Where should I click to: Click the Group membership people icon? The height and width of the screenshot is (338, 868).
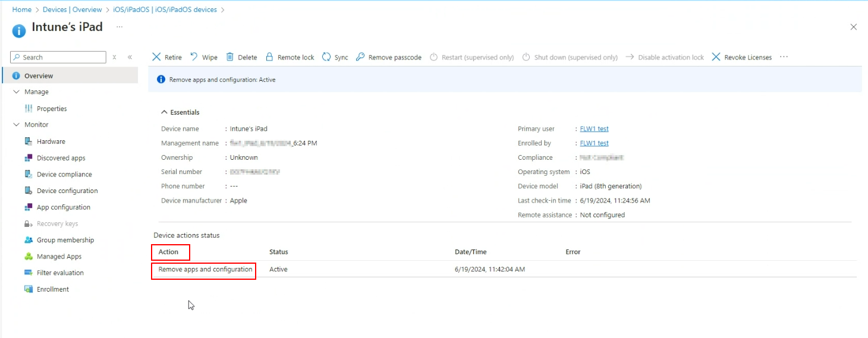pyautogui.click(x=29, y=240)
